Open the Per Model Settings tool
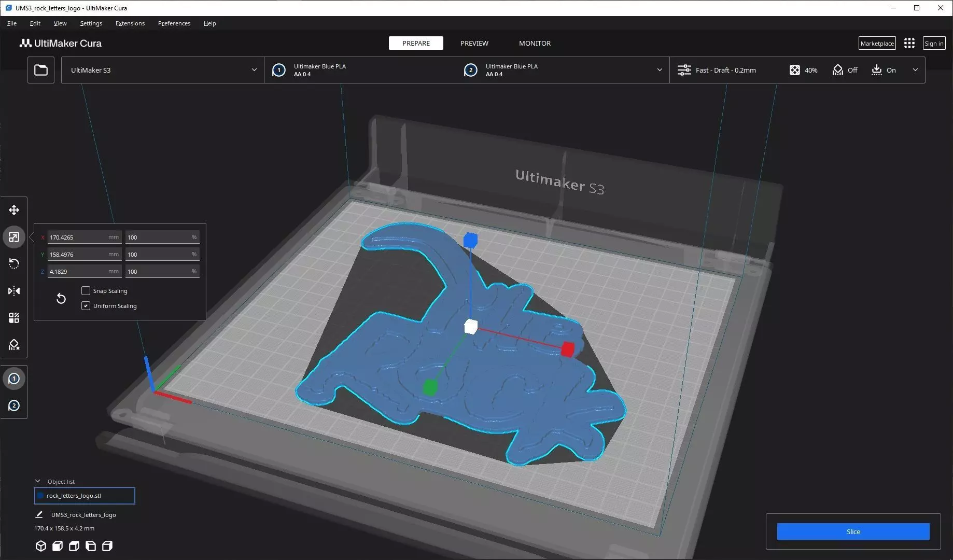 [x=14, y=318]
